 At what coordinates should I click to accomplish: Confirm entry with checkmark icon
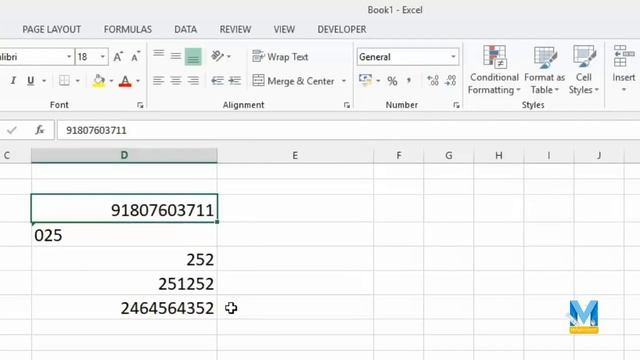12,130
